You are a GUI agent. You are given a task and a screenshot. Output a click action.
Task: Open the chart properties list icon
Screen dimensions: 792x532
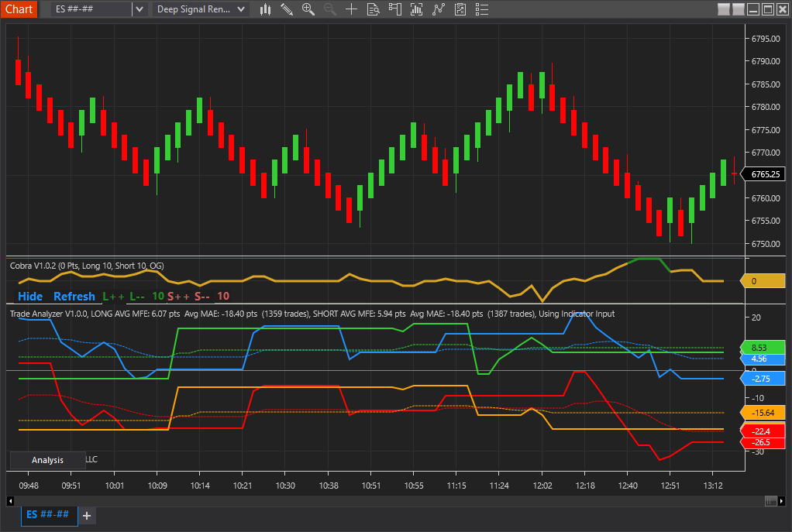coord(482,9)
